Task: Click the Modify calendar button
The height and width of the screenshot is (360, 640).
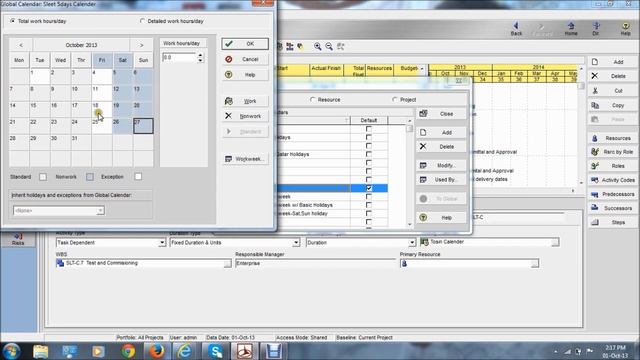Action: coord(441,165)
